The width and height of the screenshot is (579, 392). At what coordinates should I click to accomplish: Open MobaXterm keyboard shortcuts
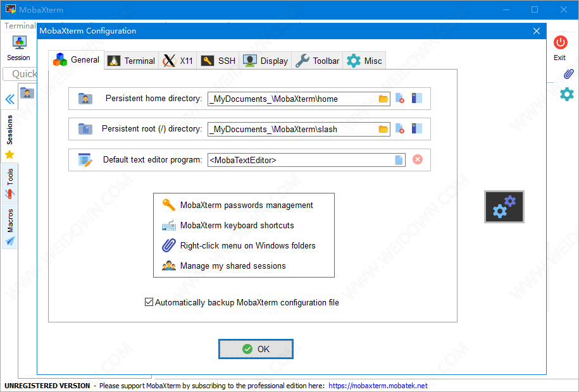[x=237, y=225]
